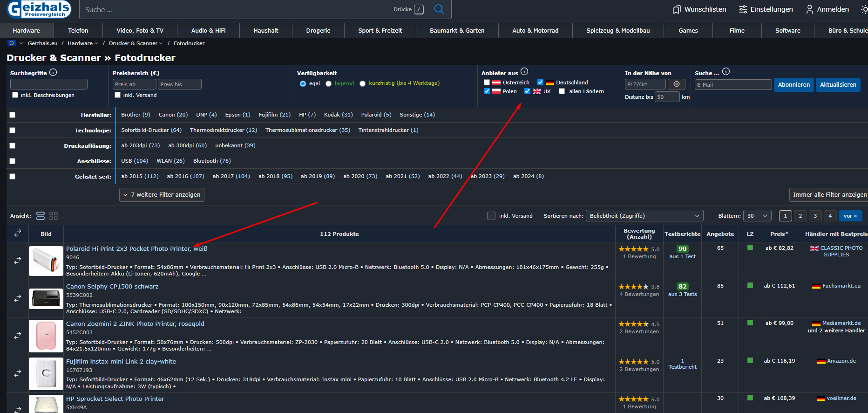The image size is (868, 413).
Task: Click the search magnifier icon
Action: pyautogui.click(x=439, y=9)
